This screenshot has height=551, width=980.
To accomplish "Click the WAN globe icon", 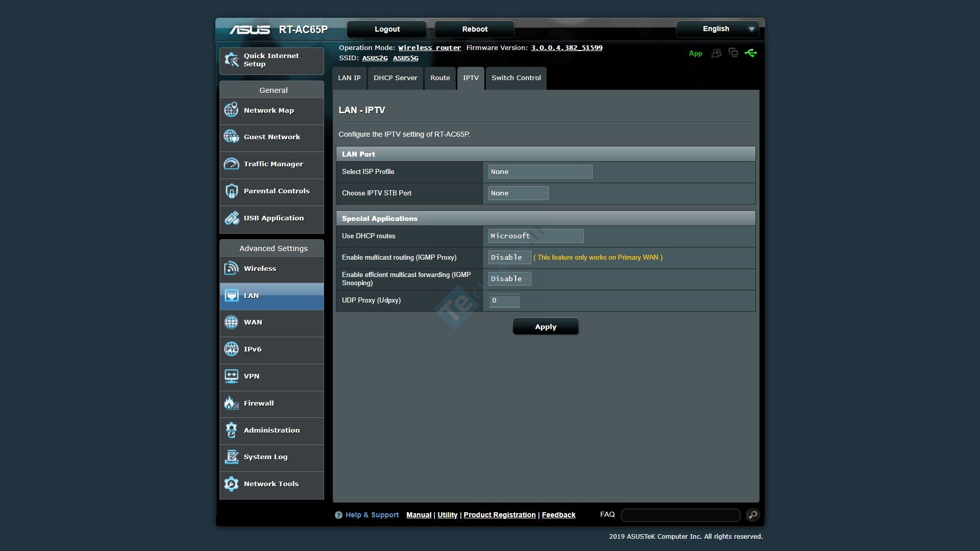I will [x=231, y=322].
